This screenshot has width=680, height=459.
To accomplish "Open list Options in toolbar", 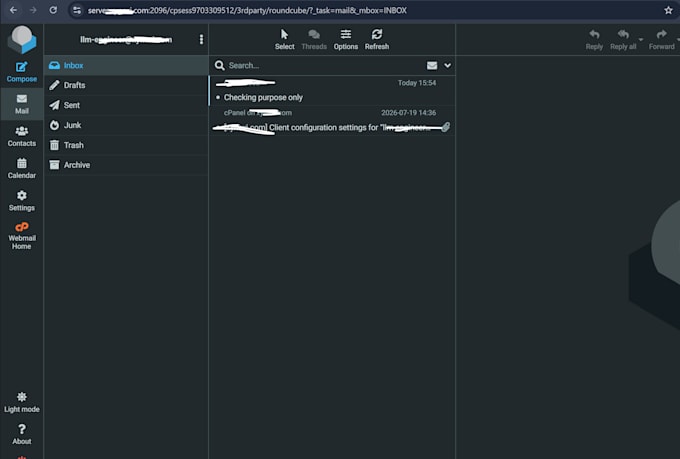I will (346, 39).
